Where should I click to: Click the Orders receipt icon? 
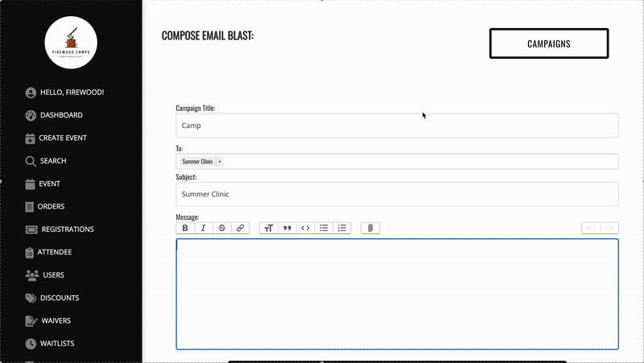point(29,207)
